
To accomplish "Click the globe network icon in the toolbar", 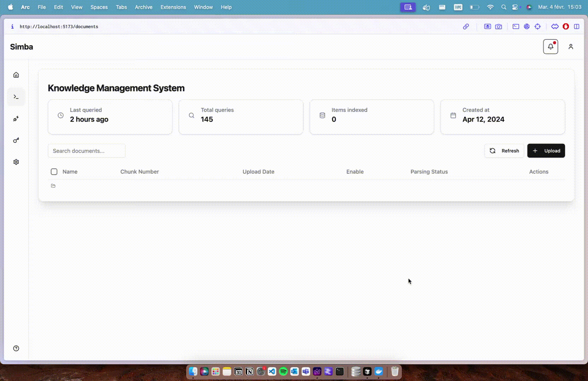I will (x=527, y=27).
